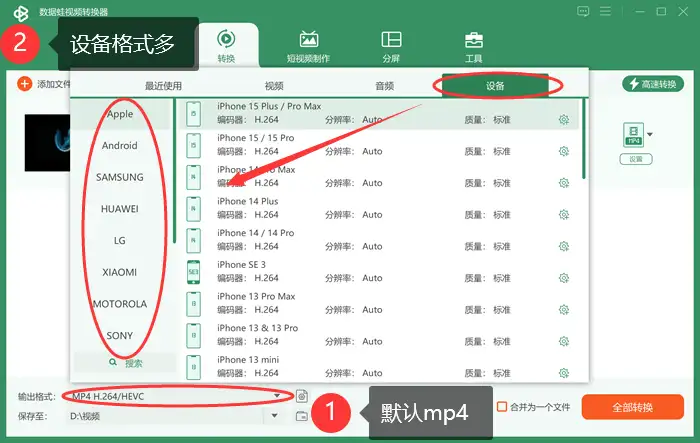Open settings gear for iPhone 14 / 14 Pro

564,247
